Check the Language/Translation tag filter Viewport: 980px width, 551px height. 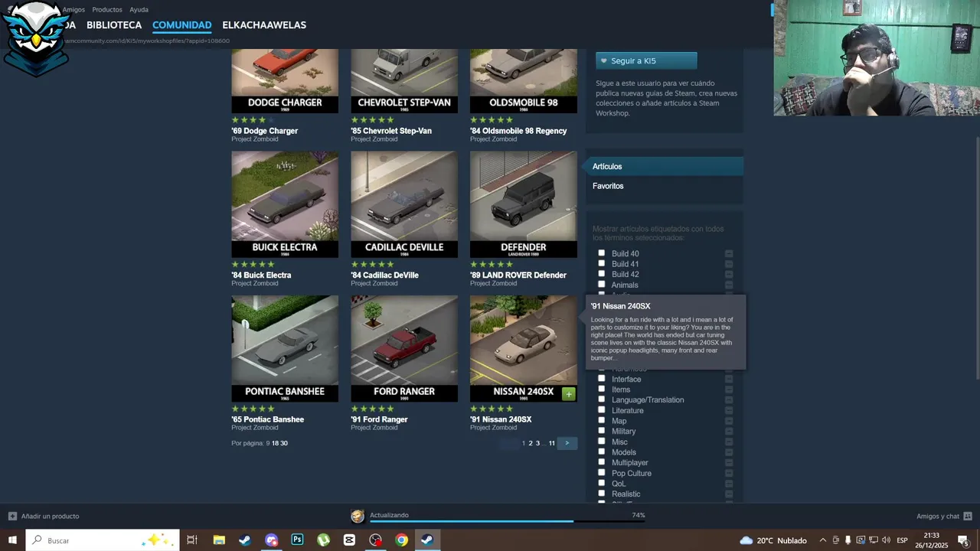(601, 399)
